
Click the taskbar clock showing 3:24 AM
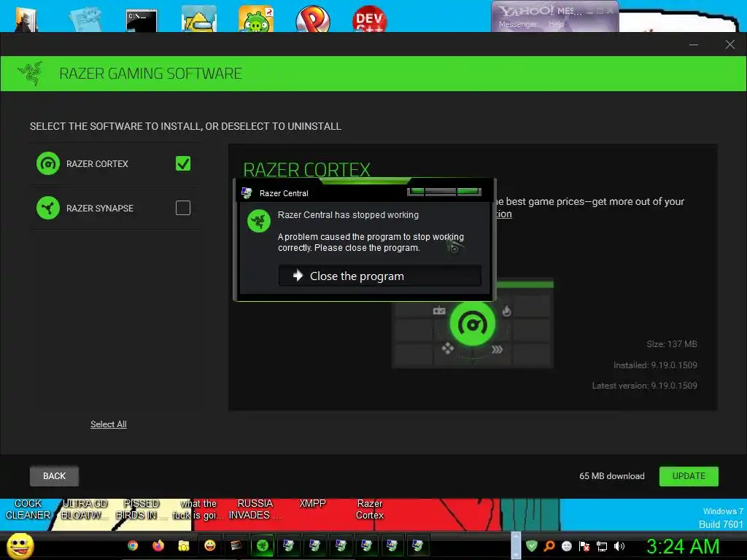[683, 546]
